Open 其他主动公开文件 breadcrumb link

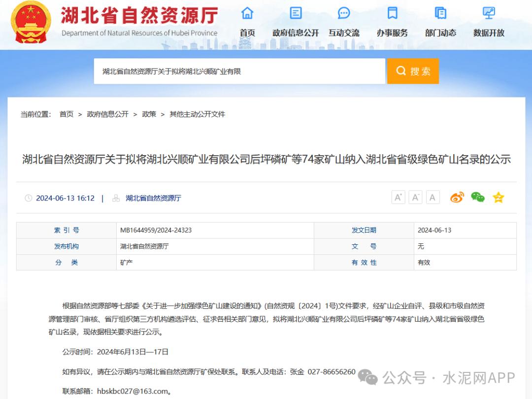point(197,114)
